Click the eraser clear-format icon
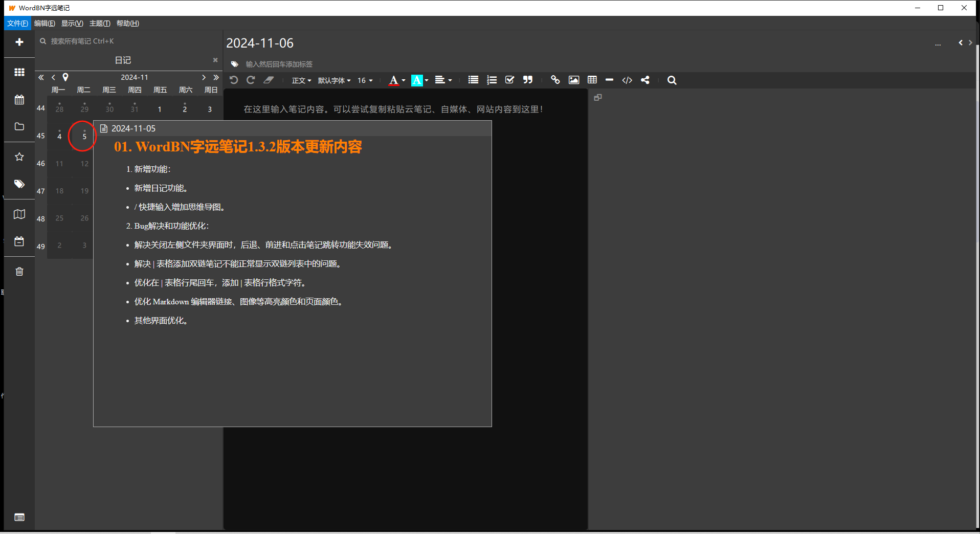980x534 pixels. pyautogui.click(x=269, y=80)
